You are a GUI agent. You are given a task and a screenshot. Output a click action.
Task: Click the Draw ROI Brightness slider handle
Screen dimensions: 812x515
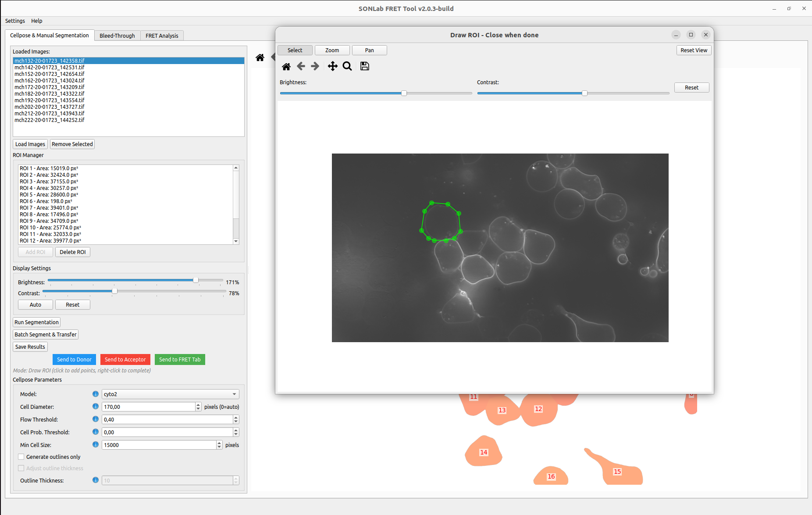(404, 93)
